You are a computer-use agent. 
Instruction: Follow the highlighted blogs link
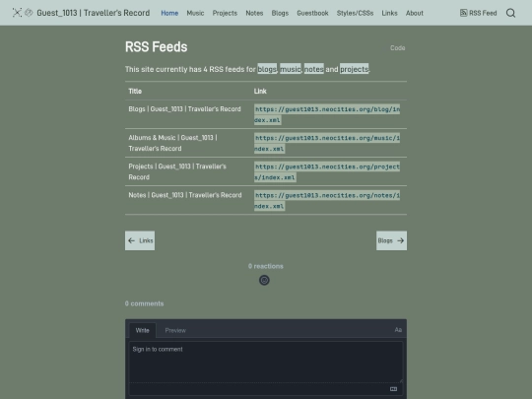tap(267, 69)
